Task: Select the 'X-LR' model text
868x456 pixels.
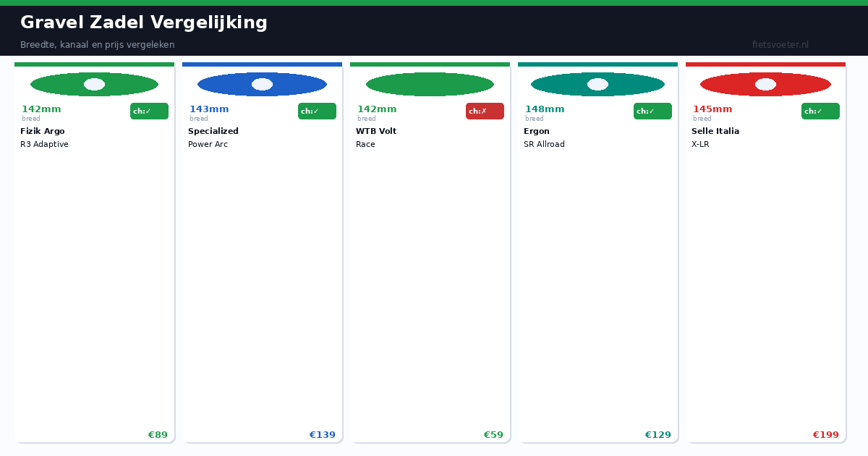Action: 700,144
